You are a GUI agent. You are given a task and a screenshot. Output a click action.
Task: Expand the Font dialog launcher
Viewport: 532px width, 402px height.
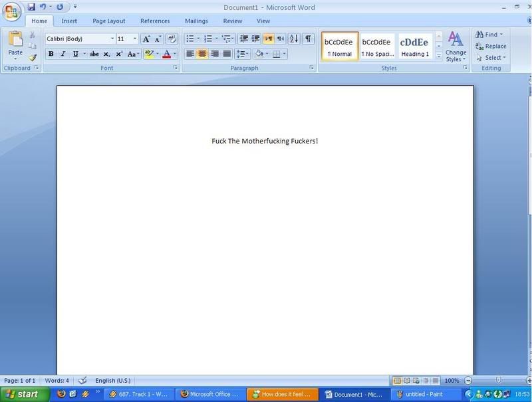coord(176,68)
